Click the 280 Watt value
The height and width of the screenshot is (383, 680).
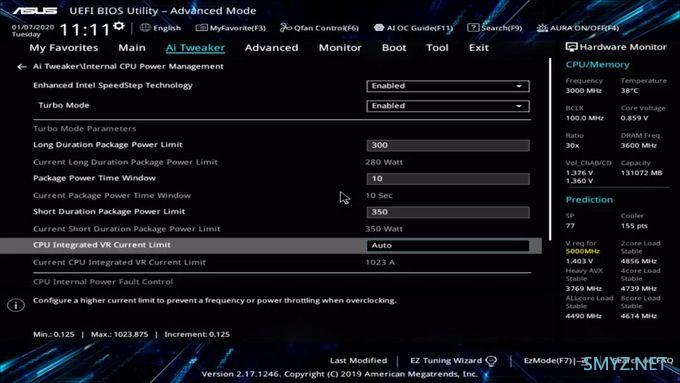pyautogui.click(x=384, y=162)
